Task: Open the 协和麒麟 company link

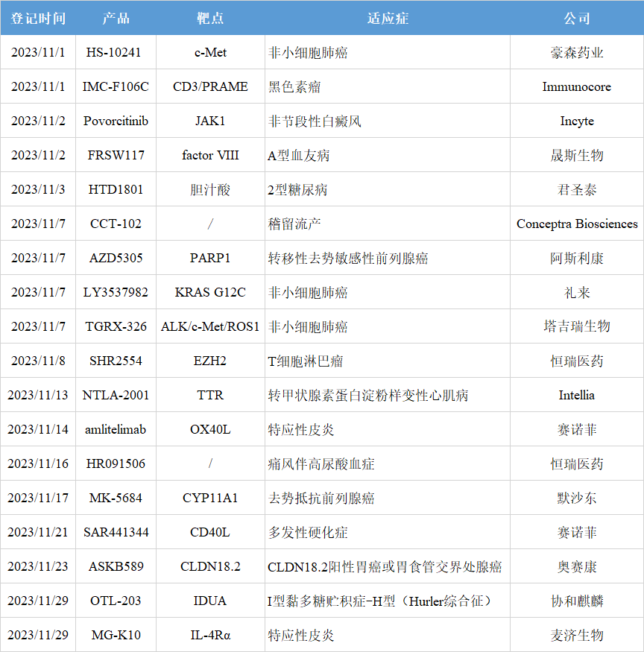Action: (577, 601)
